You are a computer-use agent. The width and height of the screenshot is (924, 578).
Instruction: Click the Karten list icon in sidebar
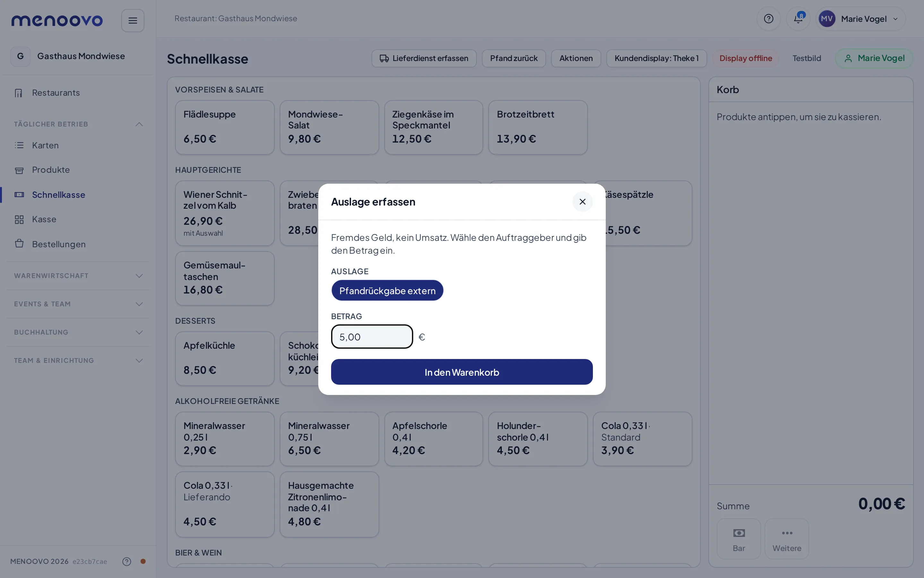tap(19, 145)
